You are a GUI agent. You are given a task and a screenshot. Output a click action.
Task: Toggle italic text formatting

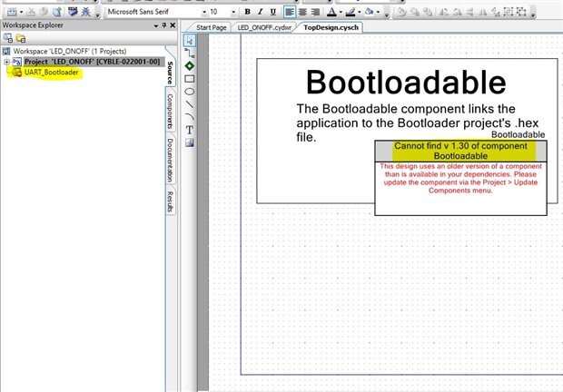point(260,12)
